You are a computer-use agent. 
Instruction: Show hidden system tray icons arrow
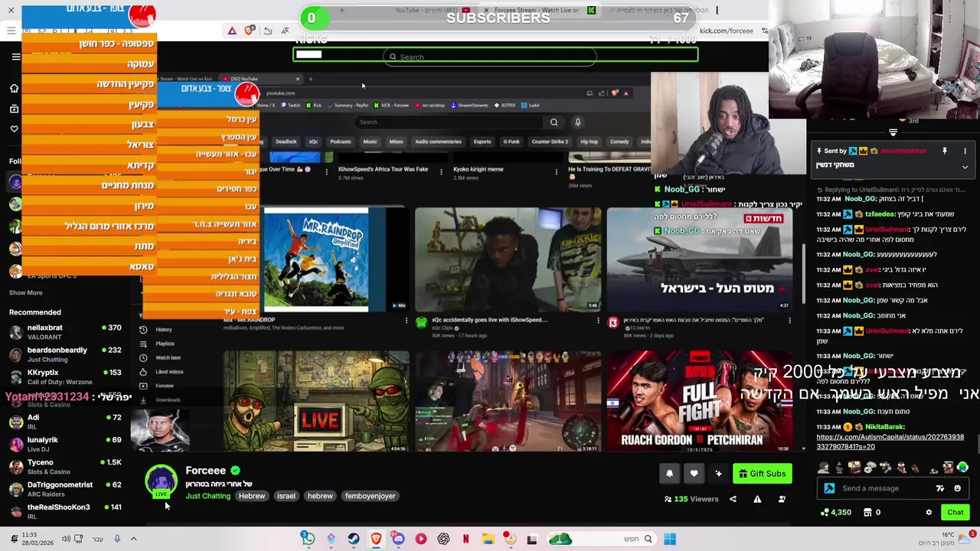tap(133, 539)
